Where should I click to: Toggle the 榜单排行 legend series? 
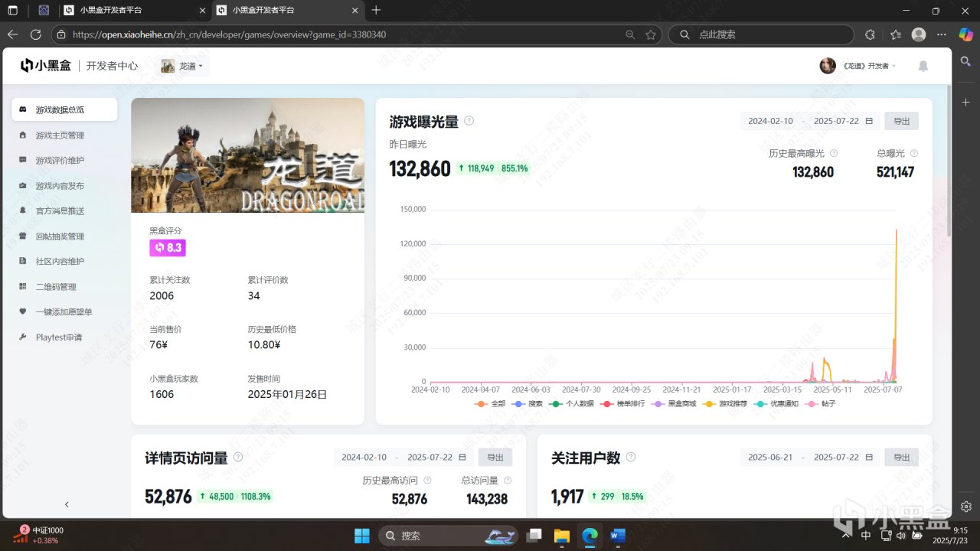click(x=622, y=403)
